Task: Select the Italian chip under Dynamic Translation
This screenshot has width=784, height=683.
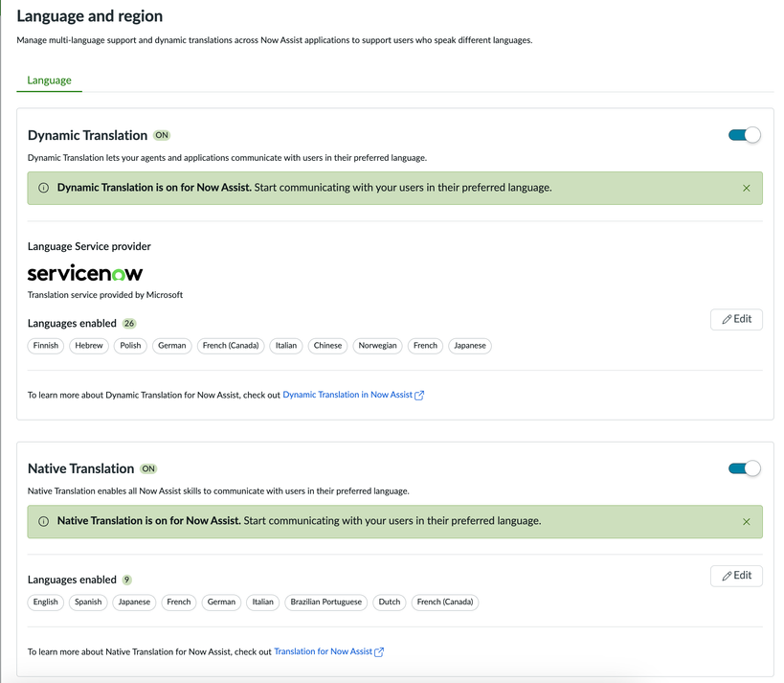Action: [286, 346]
